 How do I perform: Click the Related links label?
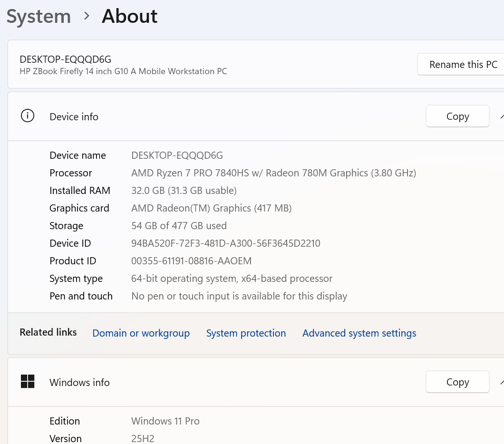click(x=48, y=332)
